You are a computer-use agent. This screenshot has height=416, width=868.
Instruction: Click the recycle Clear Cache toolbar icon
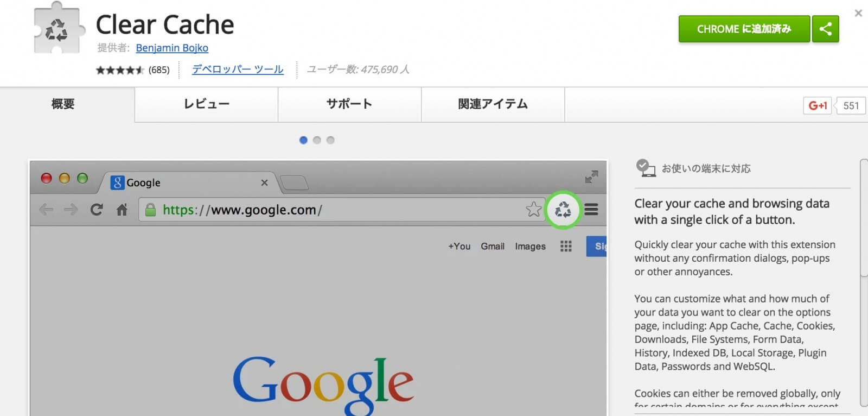pyautogui.click(x=563, y=210)
